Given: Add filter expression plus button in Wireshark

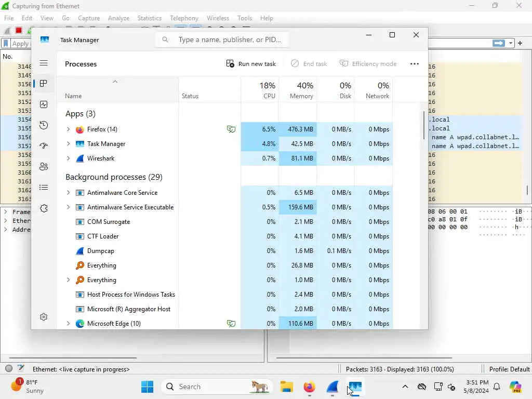Looking at the screenshot, I should click(520, 43).
